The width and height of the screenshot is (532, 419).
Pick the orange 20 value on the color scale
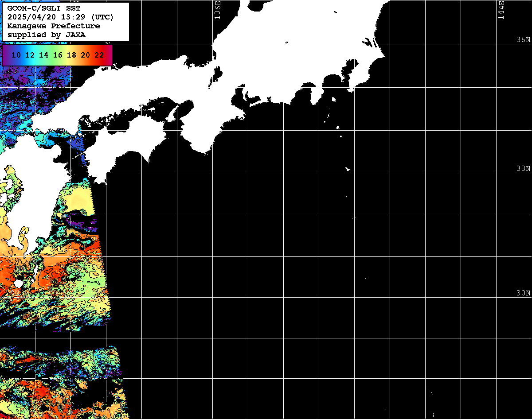point(86,55)
